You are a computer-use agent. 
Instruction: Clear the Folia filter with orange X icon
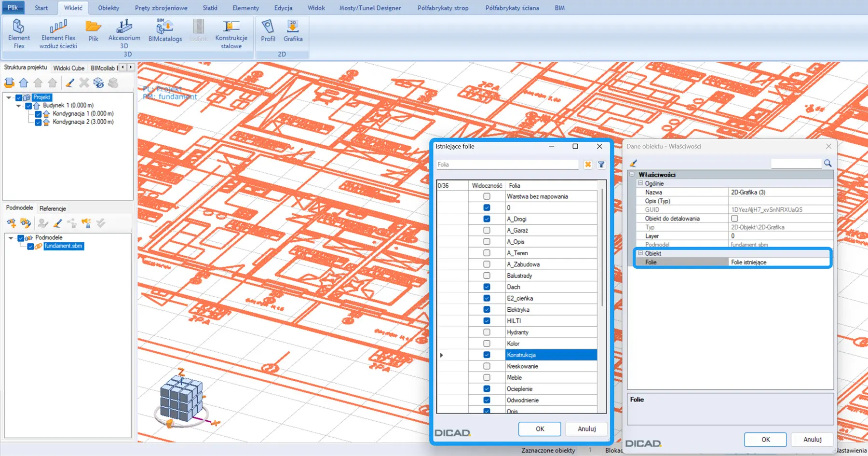(x=588, y=165)
